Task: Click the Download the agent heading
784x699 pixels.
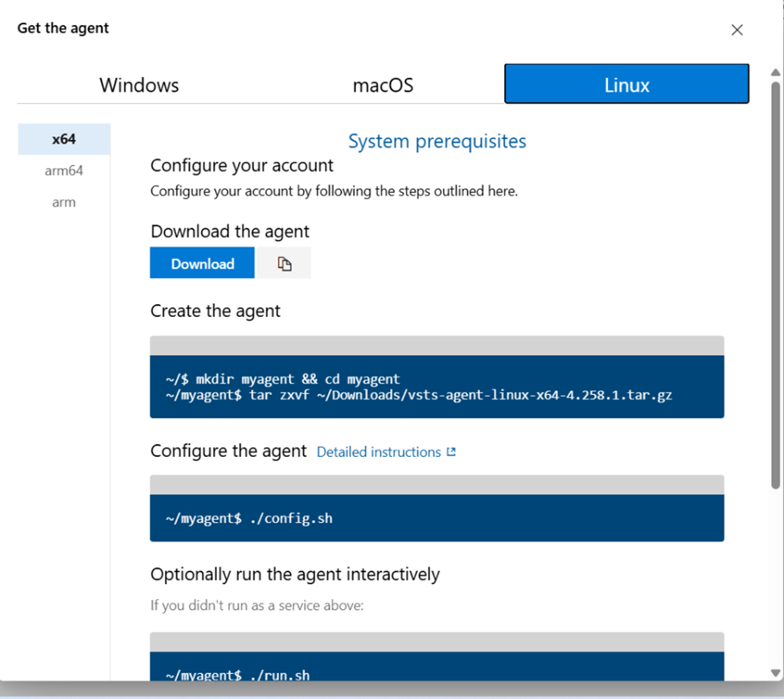Action: (230, 232)
